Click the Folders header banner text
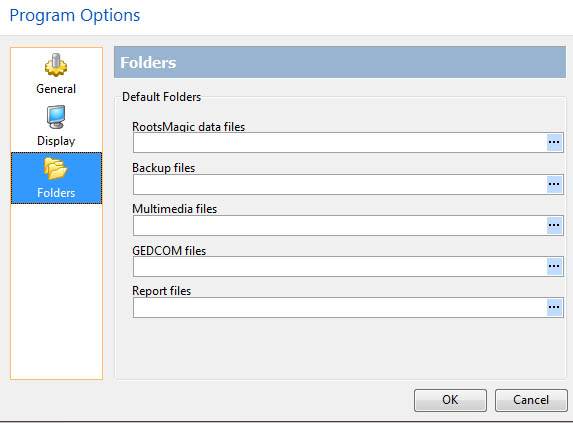Screen dimensions: 573x423 tap(148, 62)
